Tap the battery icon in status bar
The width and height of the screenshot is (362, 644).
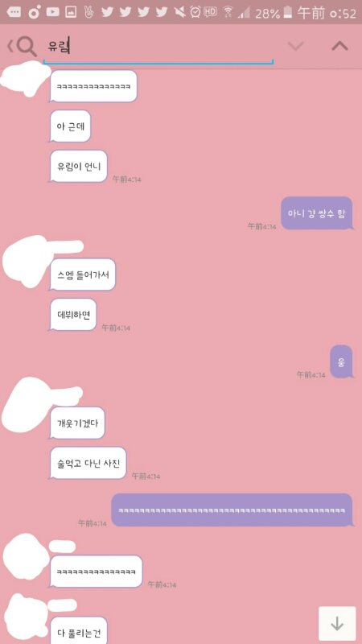(x=288, y=12)
